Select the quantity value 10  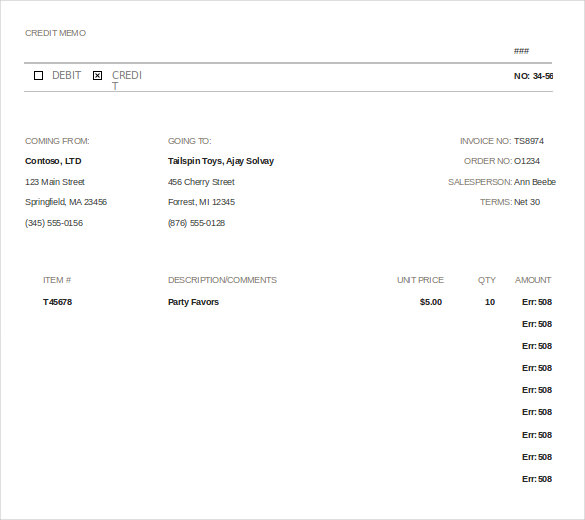(490, 302)
